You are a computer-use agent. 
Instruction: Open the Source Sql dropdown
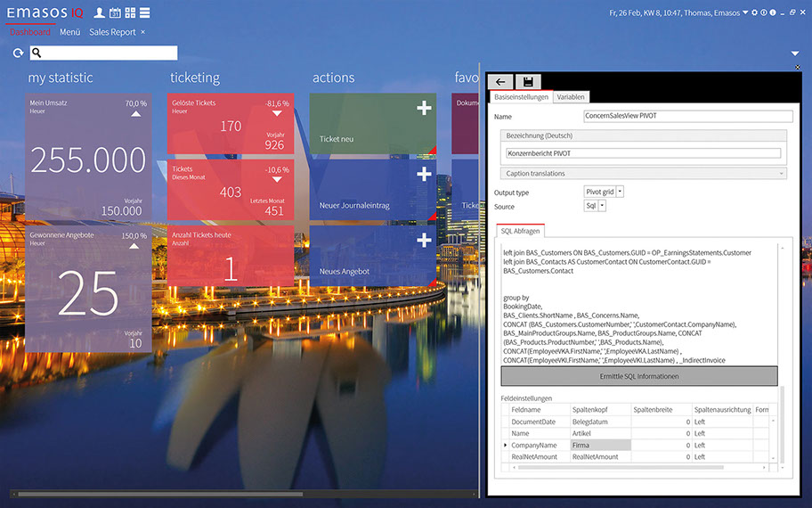pyautogui.click(x=602, y=206)
